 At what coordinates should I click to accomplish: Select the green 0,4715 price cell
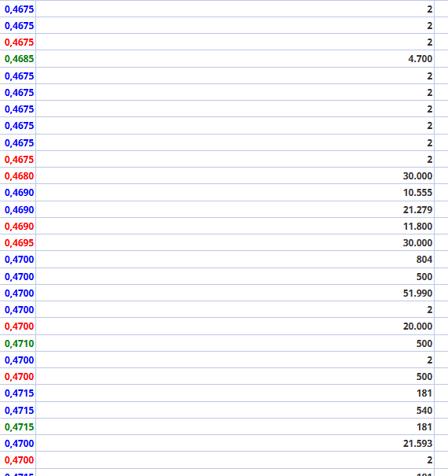point(17,426)
